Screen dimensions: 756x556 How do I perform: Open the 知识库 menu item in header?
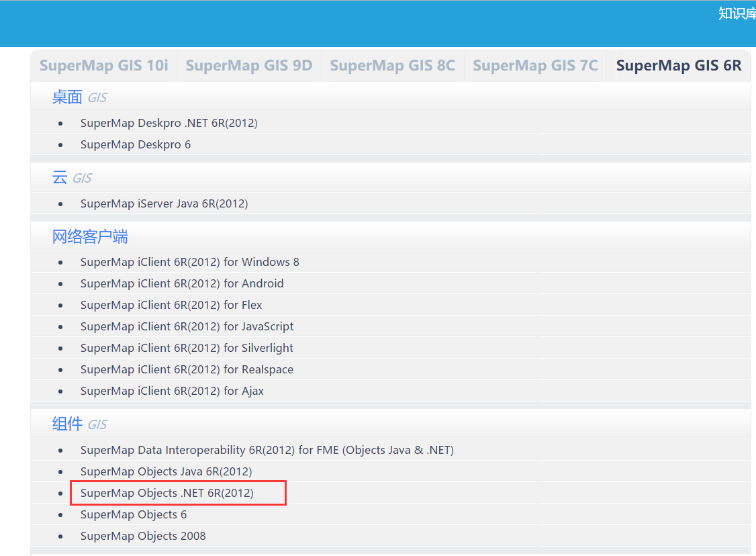pos(737,13)
